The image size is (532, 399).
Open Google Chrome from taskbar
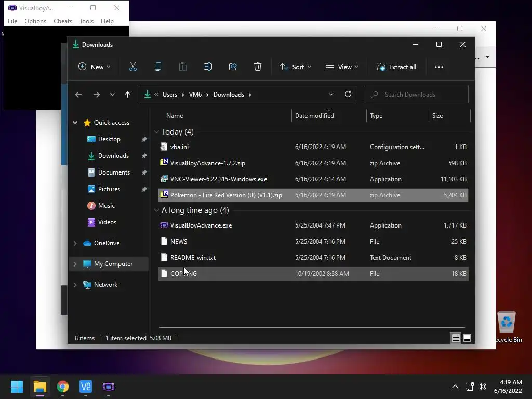(x=63, y=387)
